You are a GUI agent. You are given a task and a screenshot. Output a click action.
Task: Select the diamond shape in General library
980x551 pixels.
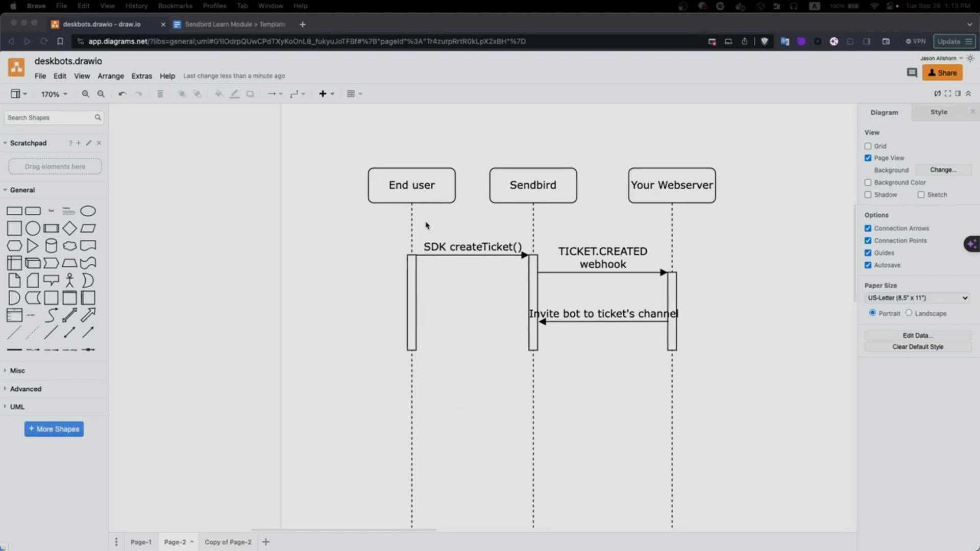[69, 228]
